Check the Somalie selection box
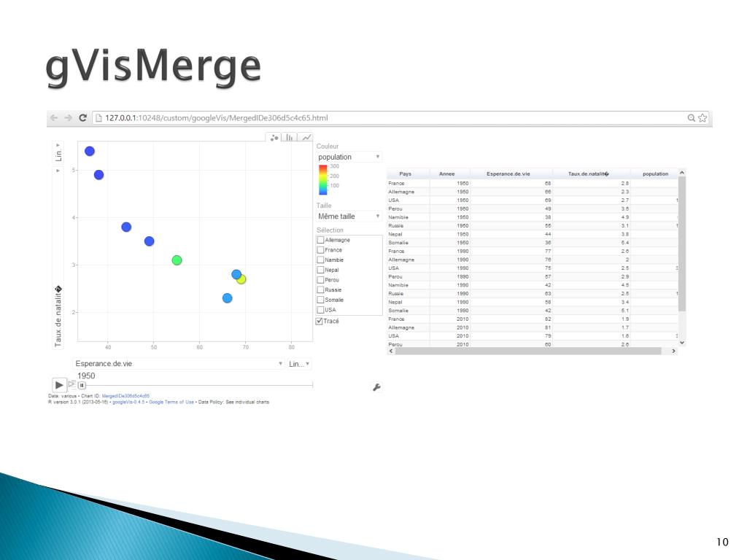Image resolution: width=747 pixels, height=560 pixels. coord(321,300)
